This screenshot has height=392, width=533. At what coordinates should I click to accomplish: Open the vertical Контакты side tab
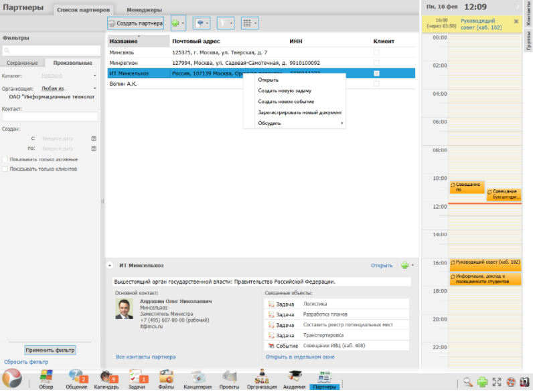pos(528,13)
